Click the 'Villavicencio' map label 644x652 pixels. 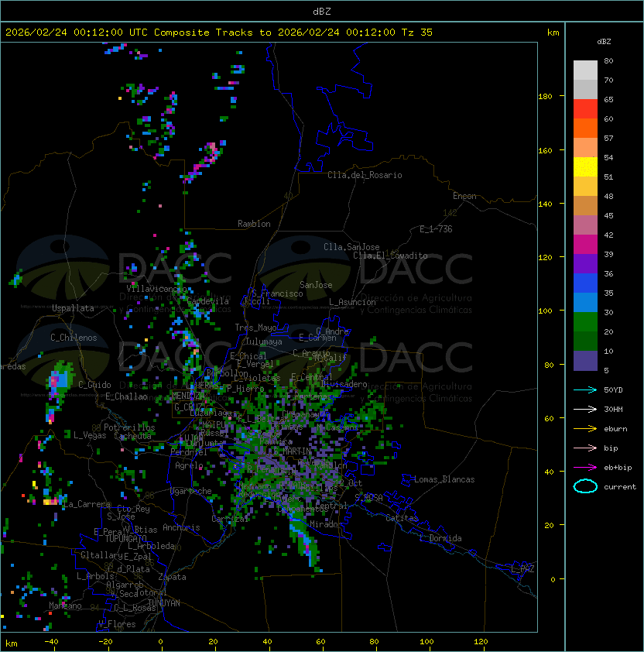tap(156, 289)
